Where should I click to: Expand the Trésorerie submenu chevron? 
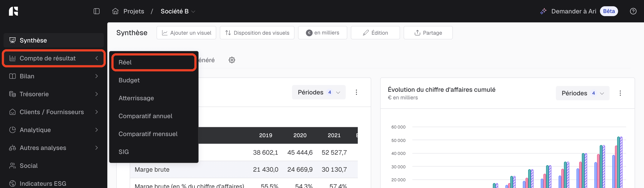tap(97, 94)
